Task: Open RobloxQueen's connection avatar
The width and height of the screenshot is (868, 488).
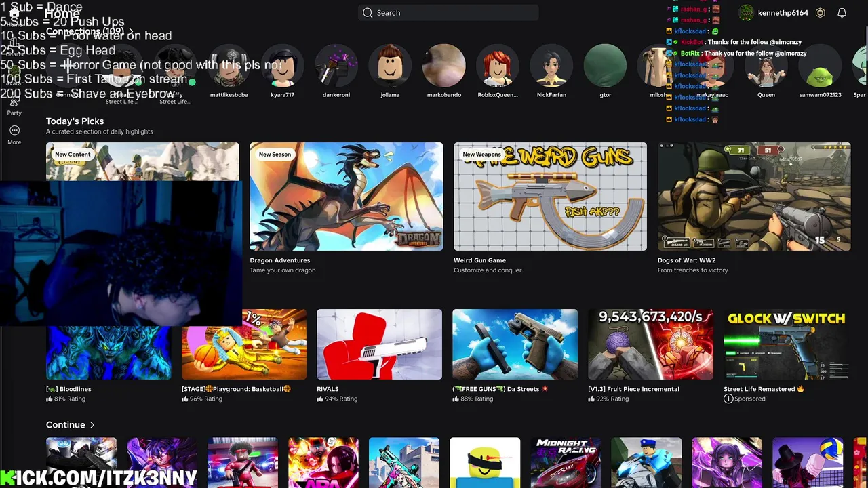Action: (x=498, y=66)
